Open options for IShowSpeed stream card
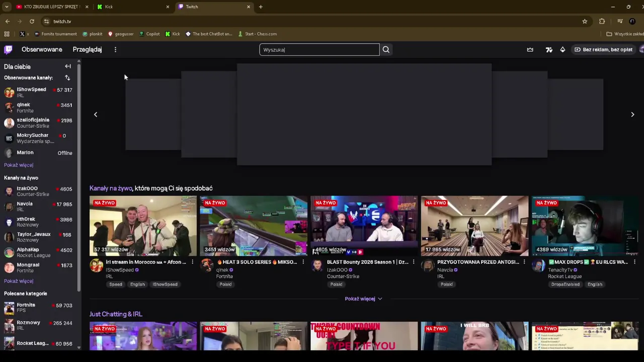Viewport: 644px width, 362px height. [x=192, y=262]
